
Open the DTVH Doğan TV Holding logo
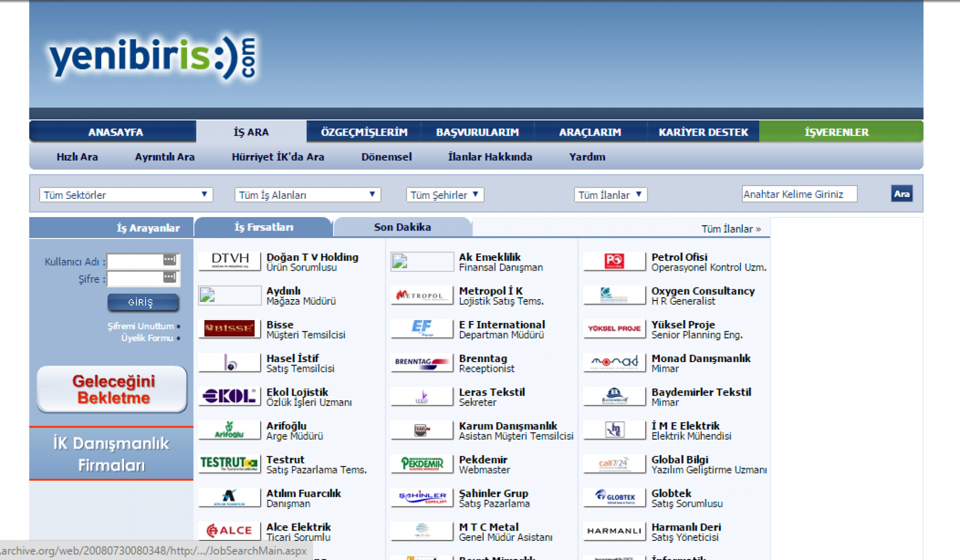[229, 260]
